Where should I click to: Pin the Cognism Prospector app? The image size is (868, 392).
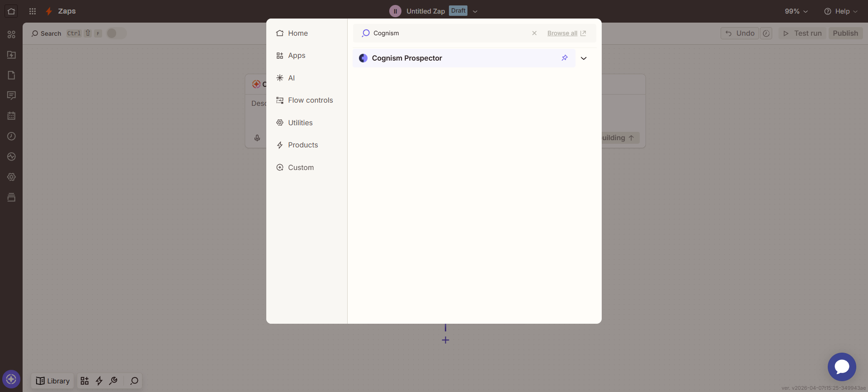pos(564,58)
